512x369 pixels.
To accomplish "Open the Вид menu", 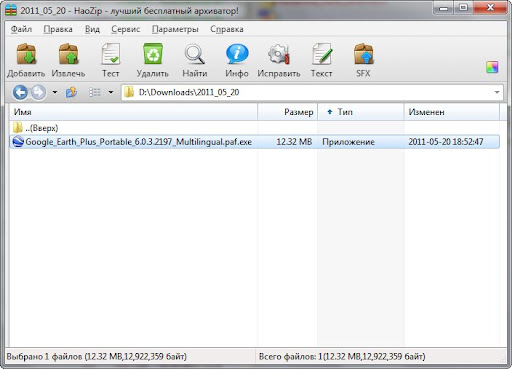I will coord(92,29).
